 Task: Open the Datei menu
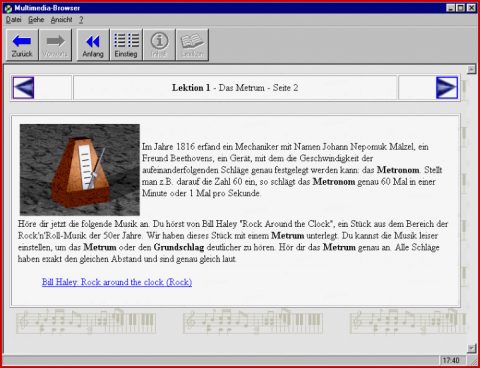click(x=14, y=20)
